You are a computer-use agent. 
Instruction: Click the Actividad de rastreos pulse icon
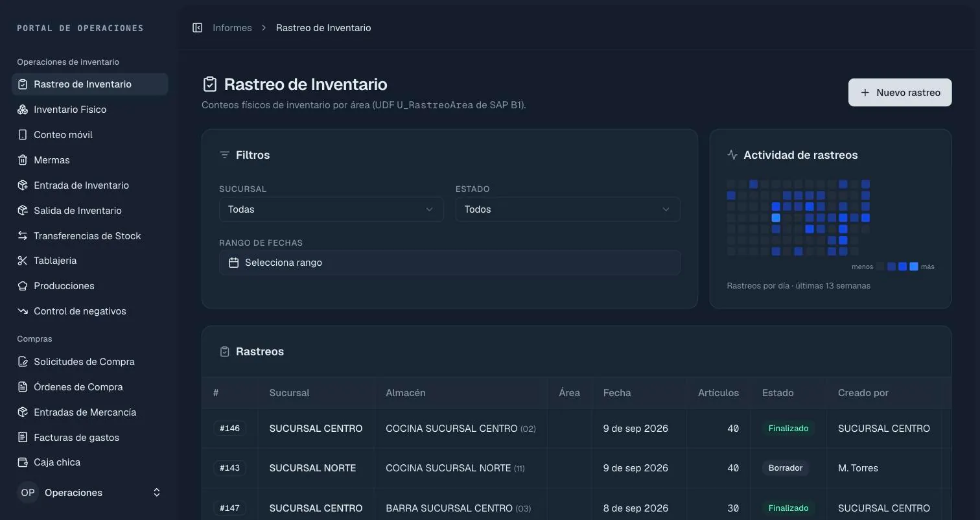coord(732,155)
